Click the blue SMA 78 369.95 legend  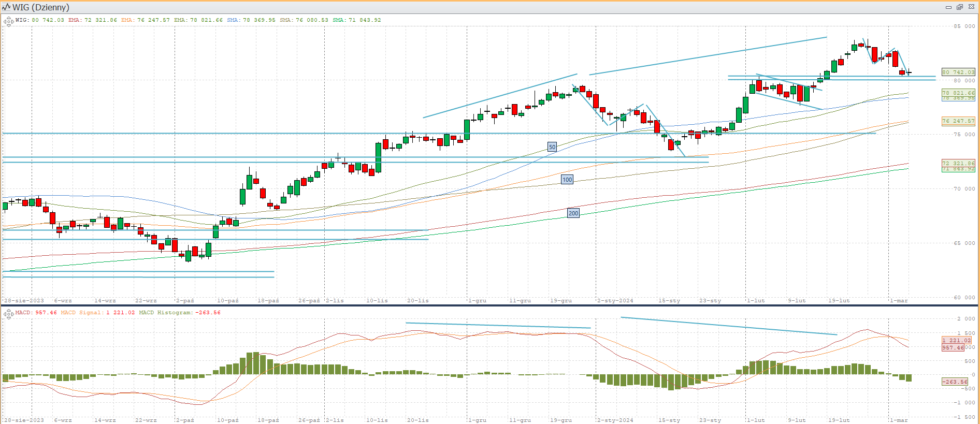251,20
